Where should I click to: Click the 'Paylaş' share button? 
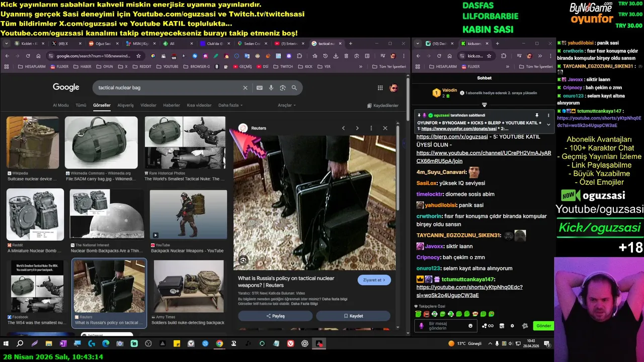(275, 316)
